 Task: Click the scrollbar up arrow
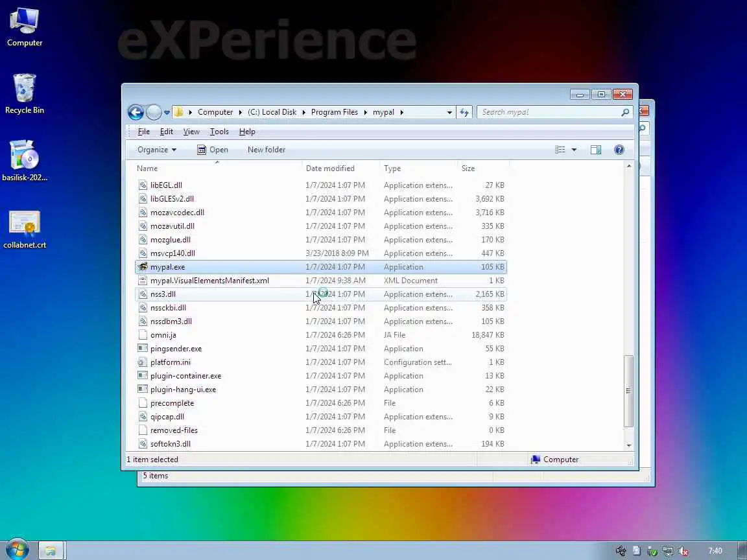point(629,166)
